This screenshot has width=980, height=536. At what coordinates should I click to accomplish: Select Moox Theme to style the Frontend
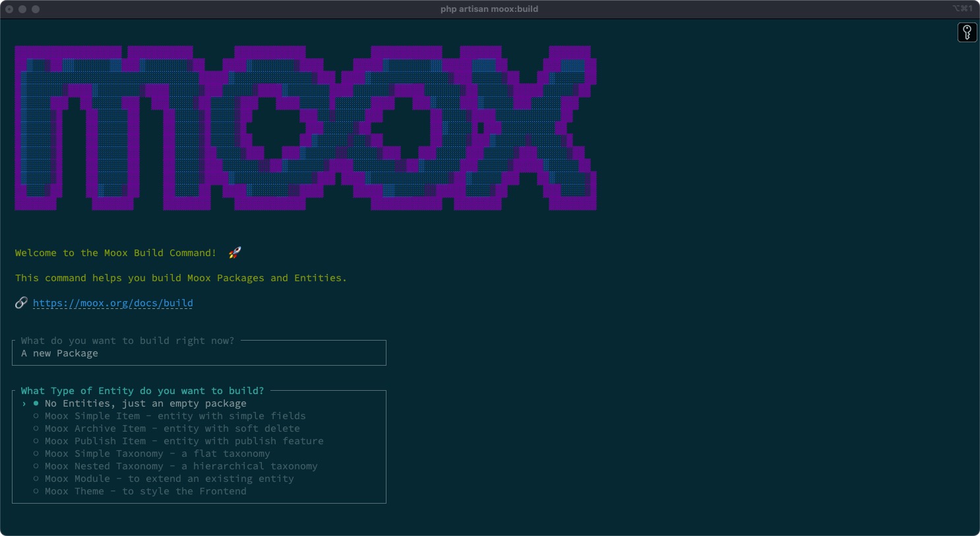point(145,491)
